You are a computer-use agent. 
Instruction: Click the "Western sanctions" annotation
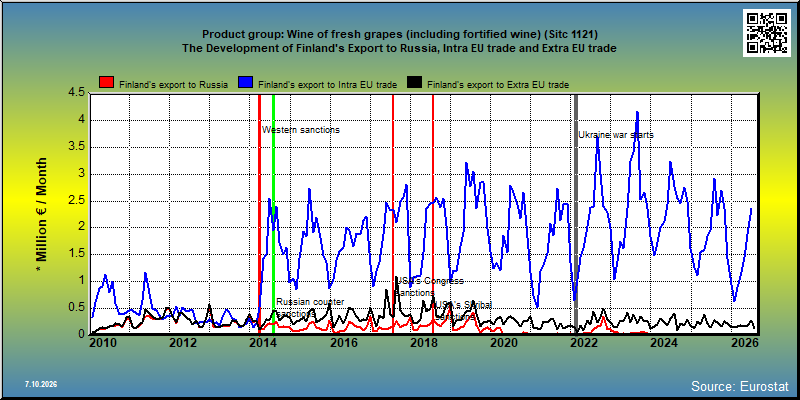(x=301, y=130)
